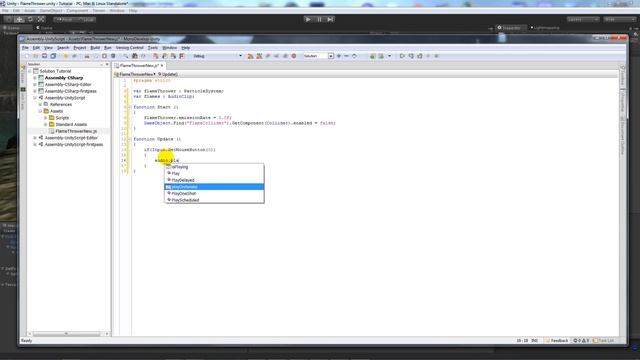Toggle Unity's Local handle rotation button
Image resolution: width=640 pixels, height=360 pixels.
point(86,19)
